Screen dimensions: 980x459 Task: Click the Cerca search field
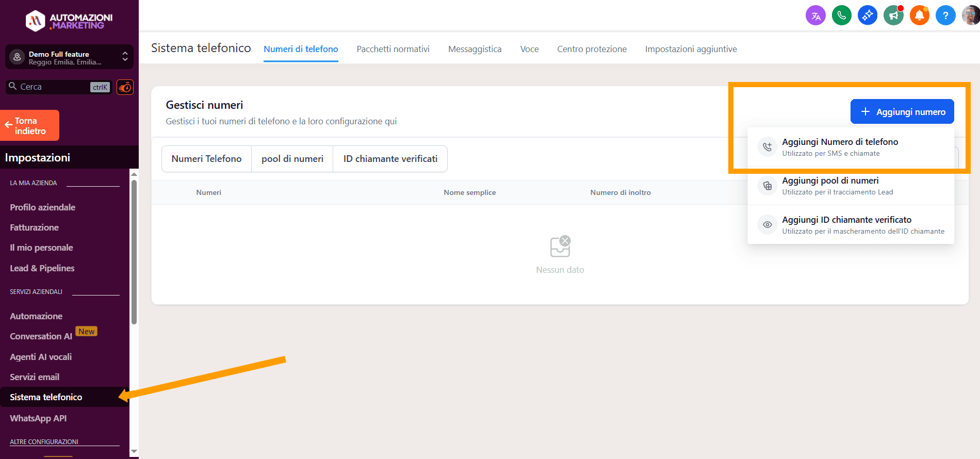(59, 87)
